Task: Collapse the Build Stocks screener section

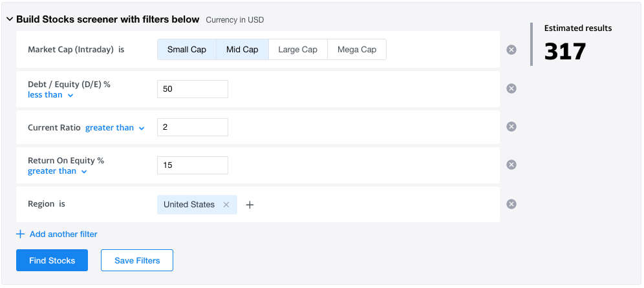Action: point(10,19)
